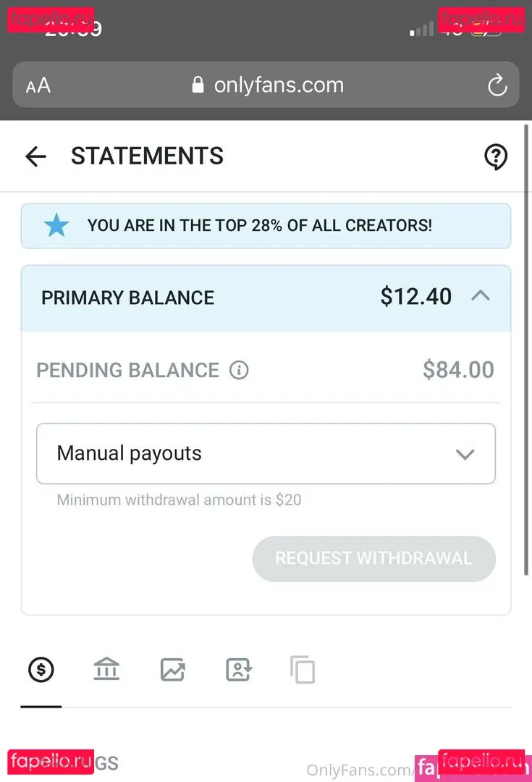
Task: Open the chart statistics tab icon
Action: pos(172,670)
